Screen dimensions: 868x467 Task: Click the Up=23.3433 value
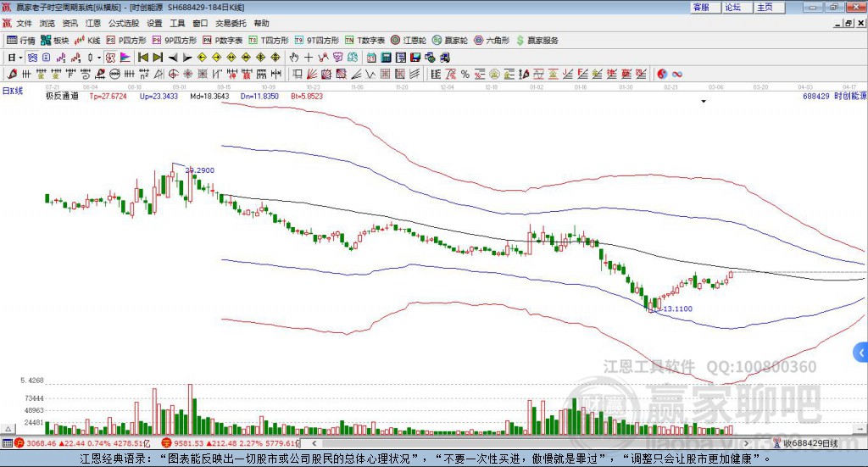pos(159,96)
